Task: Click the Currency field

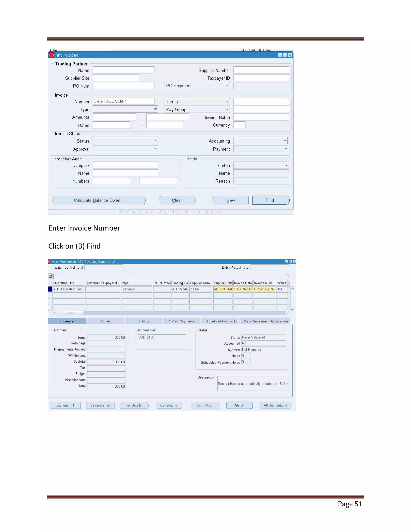Action: click(239, 125)
